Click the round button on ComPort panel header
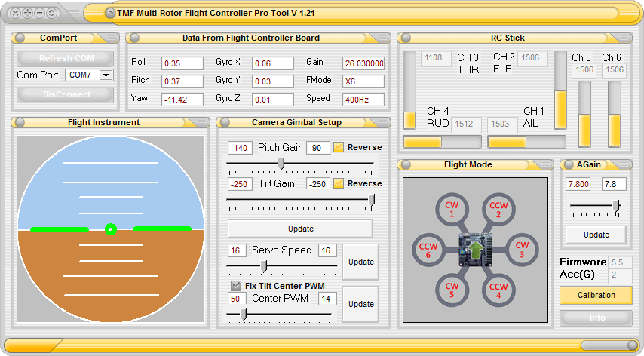 (x=20, y=38)
